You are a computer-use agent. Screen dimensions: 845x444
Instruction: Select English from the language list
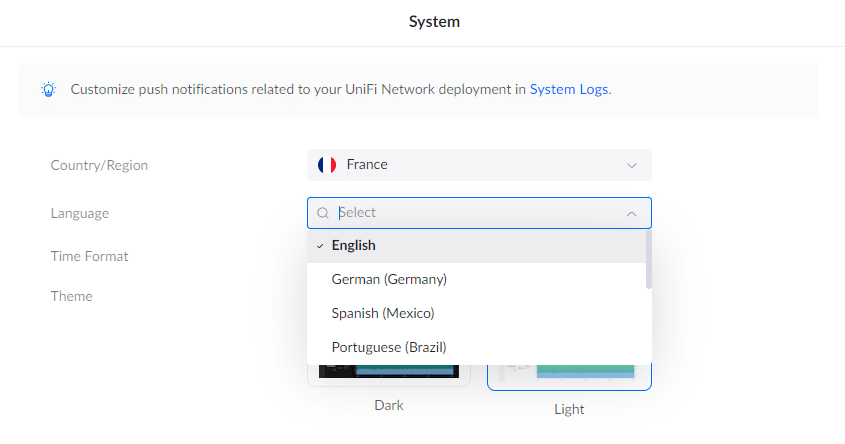[354, 246]
